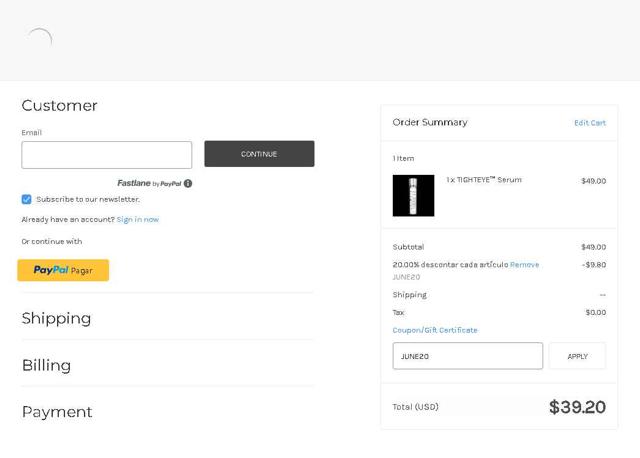
Task: Click the coupon code input field
Action: (x=468, y=356)
